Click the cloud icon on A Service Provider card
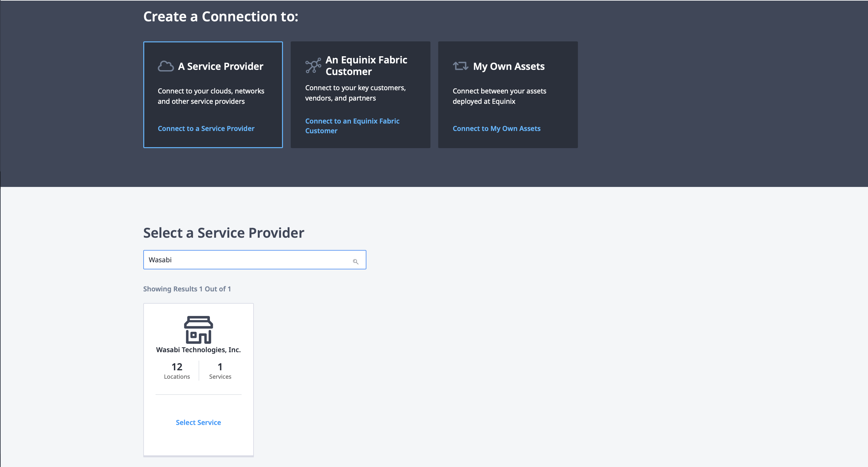This screenshot has width=868, height=467. (x=166, y=66)
